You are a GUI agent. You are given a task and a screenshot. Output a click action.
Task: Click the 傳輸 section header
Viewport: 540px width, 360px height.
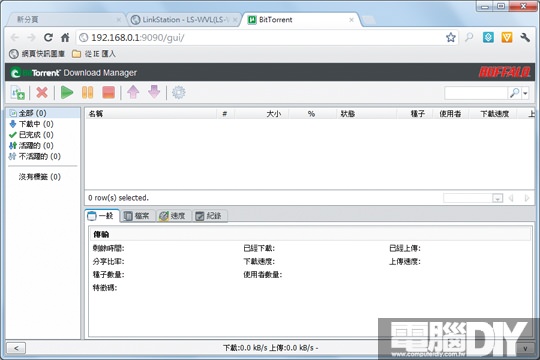click(x=101, y=234)
